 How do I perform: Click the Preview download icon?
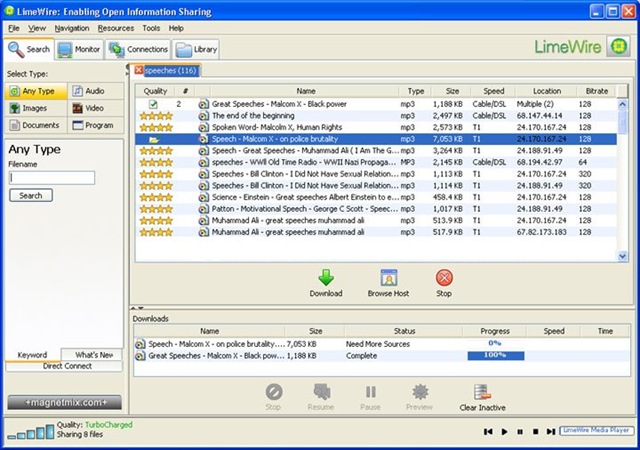420,392
